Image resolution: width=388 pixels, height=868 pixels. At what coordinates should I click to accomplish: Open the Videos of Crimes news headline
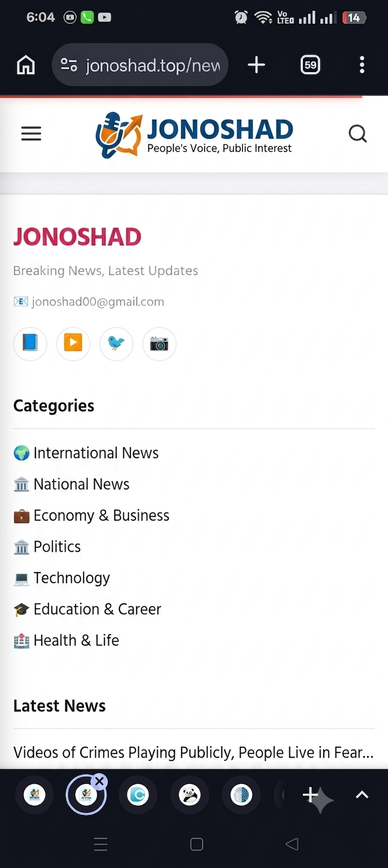[x=193, y=752]
